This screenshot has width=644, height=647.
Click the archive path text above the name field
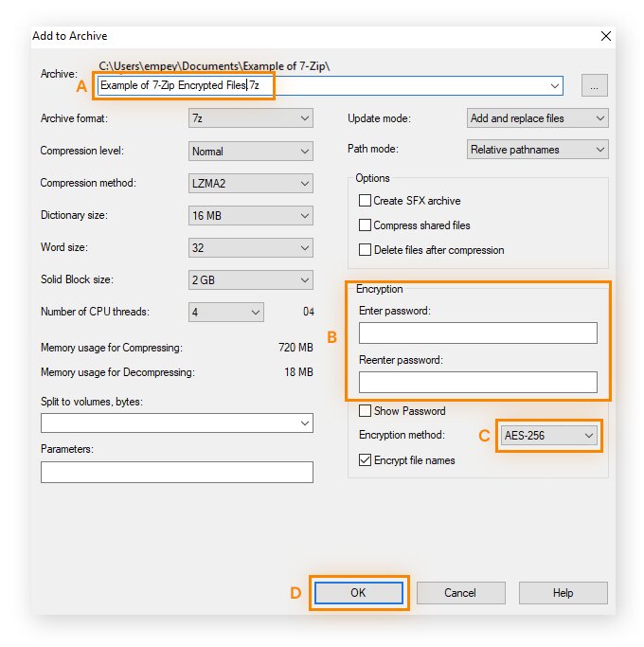point(214,66)
